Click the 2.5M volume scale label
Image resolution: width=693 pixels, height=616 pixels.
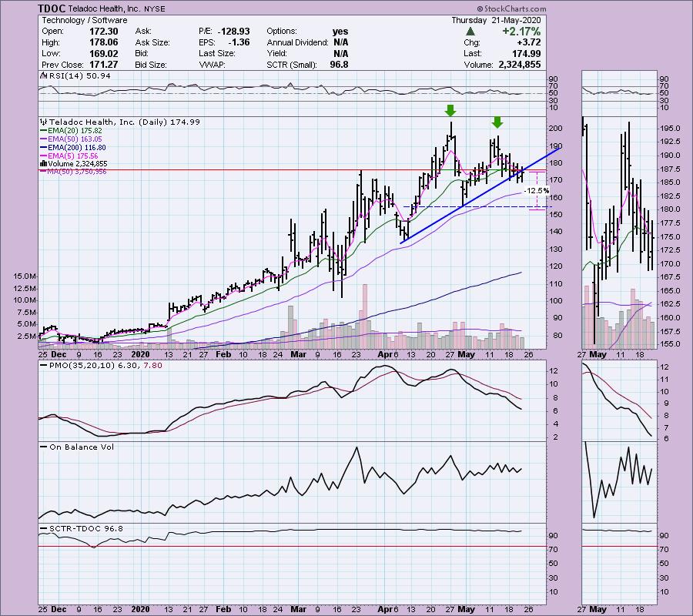(x=26, y=336)
